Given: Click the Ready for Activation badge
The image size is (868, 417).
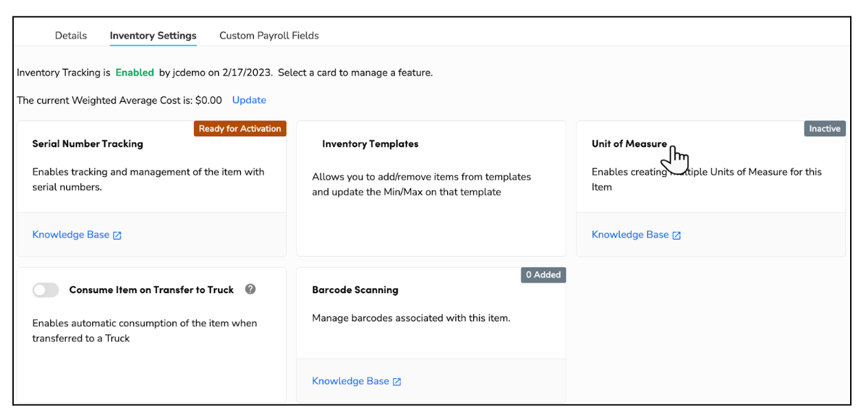Looking at the screenshot, I should coord(240,129).
